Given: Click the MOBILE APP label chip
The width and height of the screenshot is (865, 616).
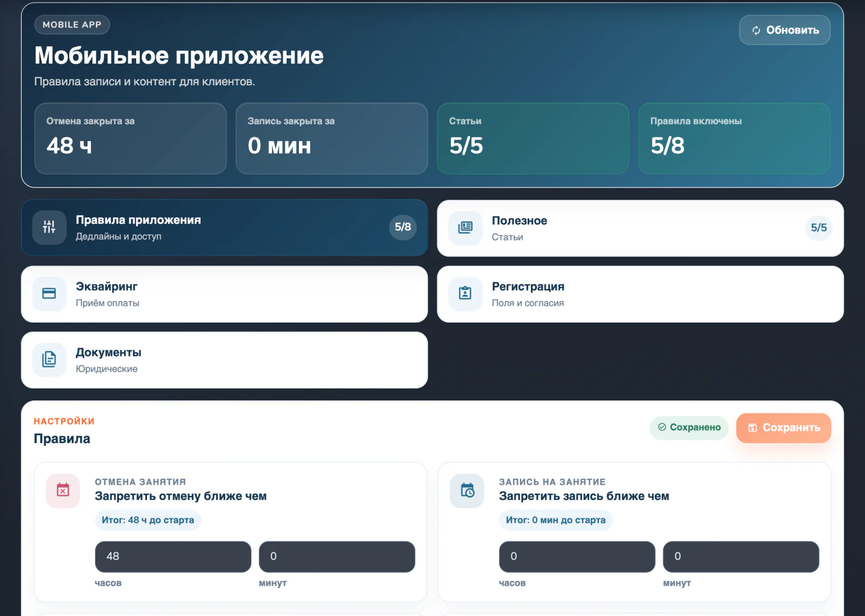Looking at the screenshot, I should [72, 25].
